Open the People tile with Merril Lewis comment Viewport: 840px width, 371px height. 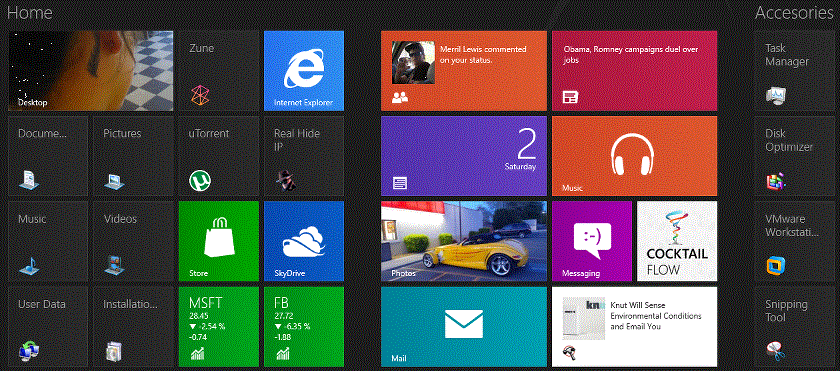click(x=464, y=71)
